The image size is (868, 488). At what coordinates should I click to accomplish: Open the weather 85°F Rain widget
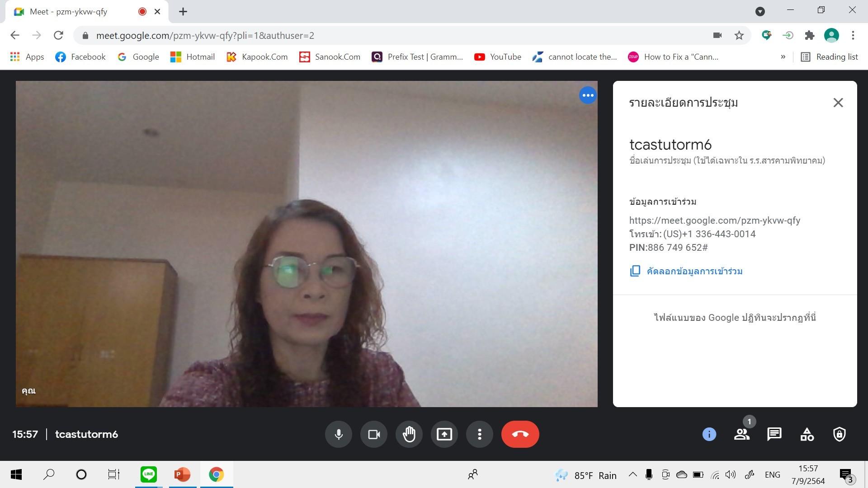tap(586, 475)
